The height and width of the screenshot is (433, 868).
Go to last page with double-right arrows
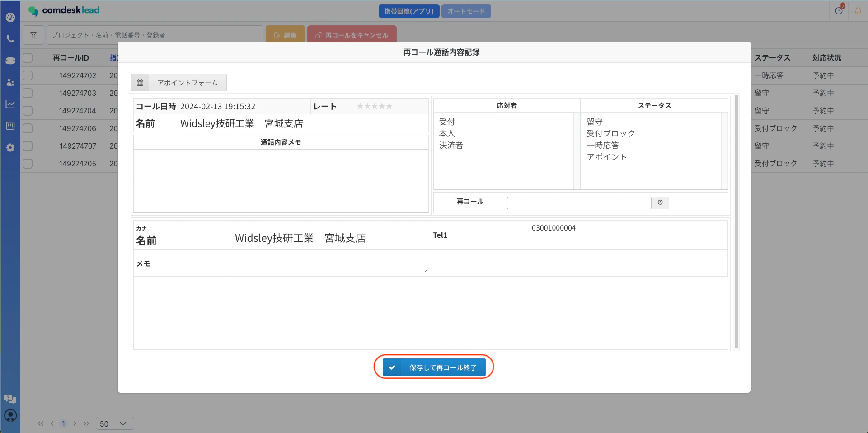point(86,424)
